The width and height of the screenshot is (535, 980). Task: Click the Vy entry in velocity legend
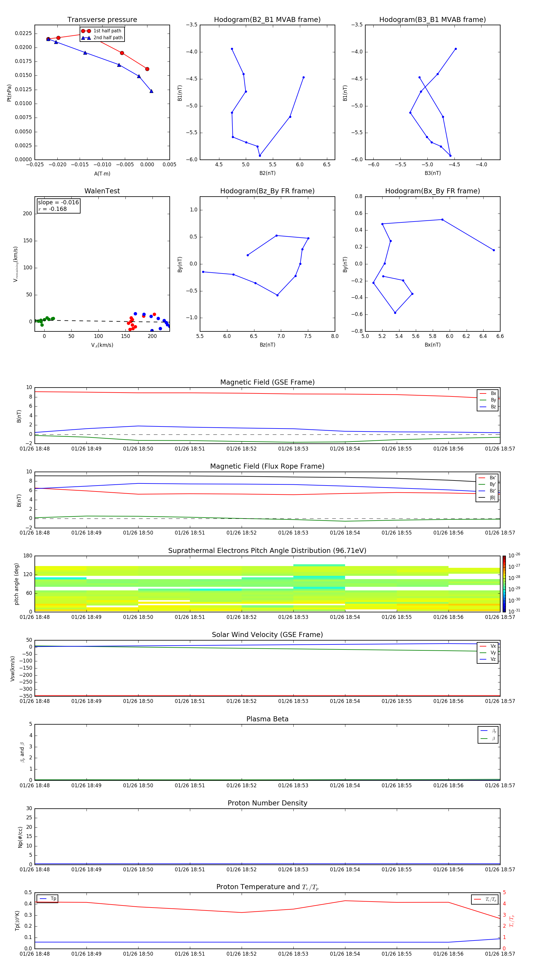coord(488,652)
